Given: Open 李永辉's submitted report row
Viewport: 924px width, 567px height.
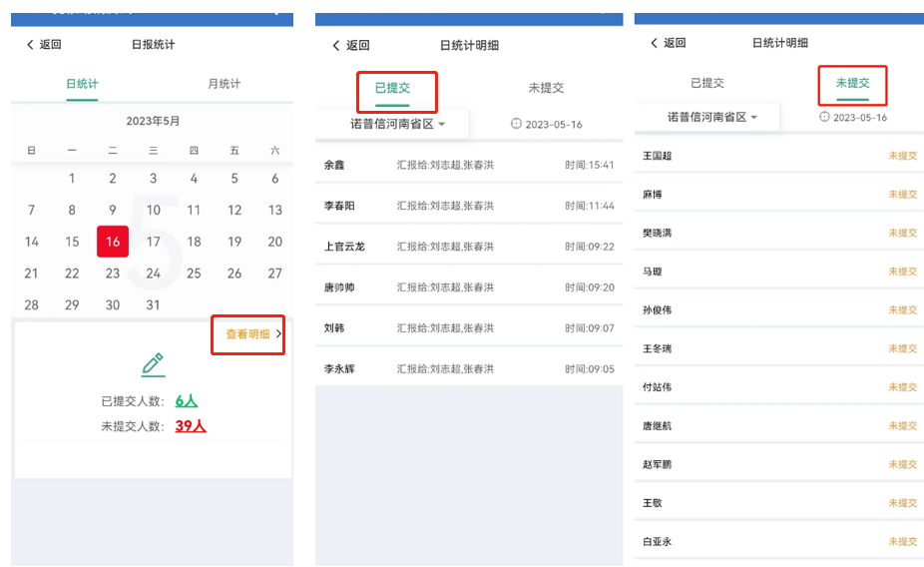Looking at the screenshot, I should (x=469, y=368).
